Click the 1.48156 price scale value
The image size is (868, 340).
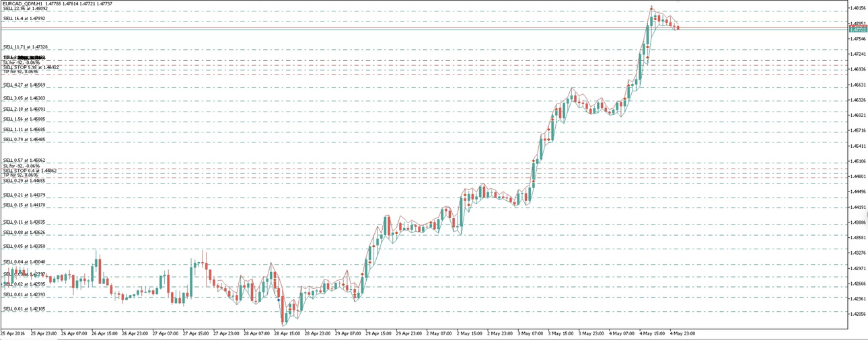pos(857,8)
